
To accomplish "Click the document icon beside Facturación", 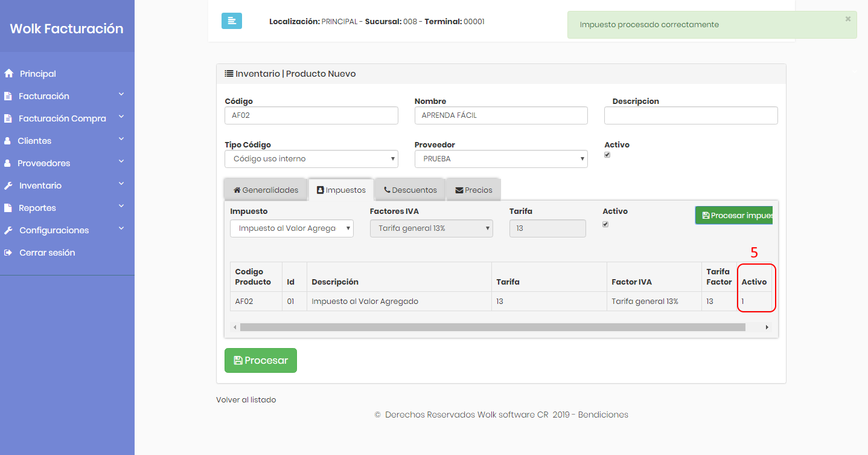I will [x=8, y=96].
